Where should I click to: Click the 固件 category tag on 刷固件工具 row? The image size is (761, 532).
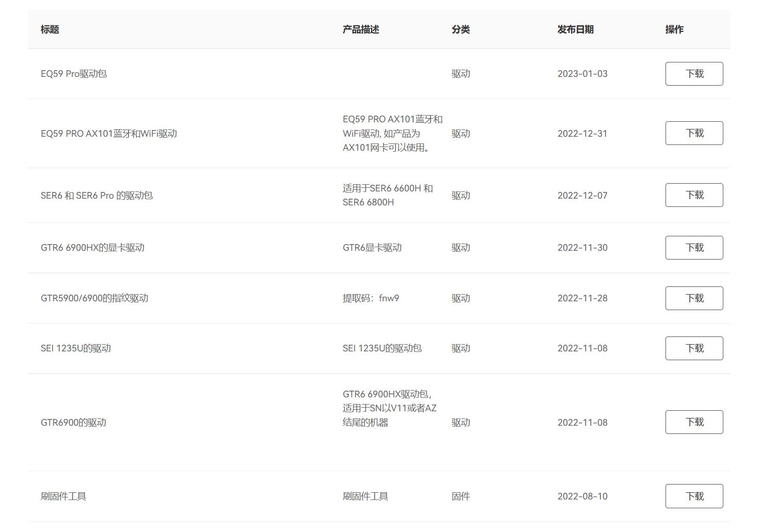461,496
